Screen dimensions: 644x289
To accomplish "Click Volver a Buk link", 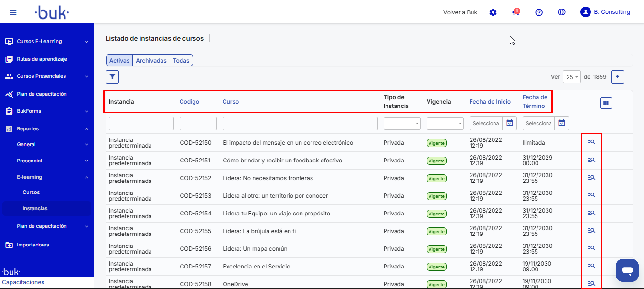I will [460, 12].
